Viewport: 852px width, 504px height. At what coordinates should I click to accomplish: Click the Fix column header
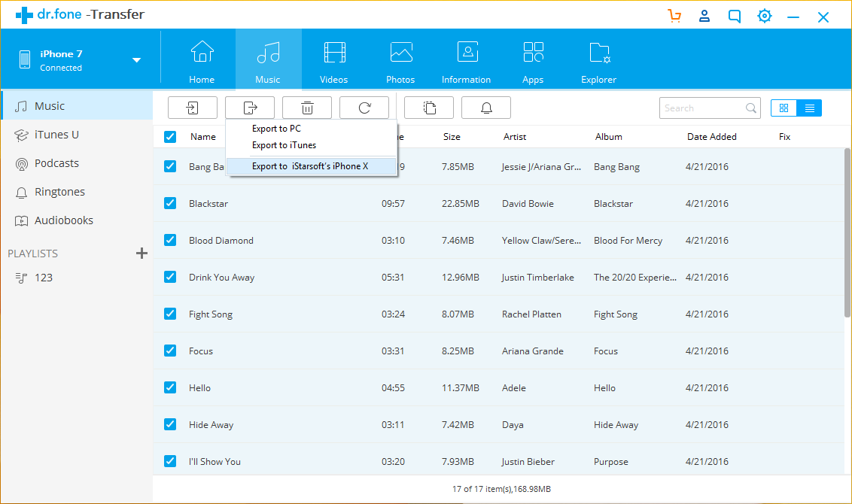pyautogui.click(x=784, y=137)
